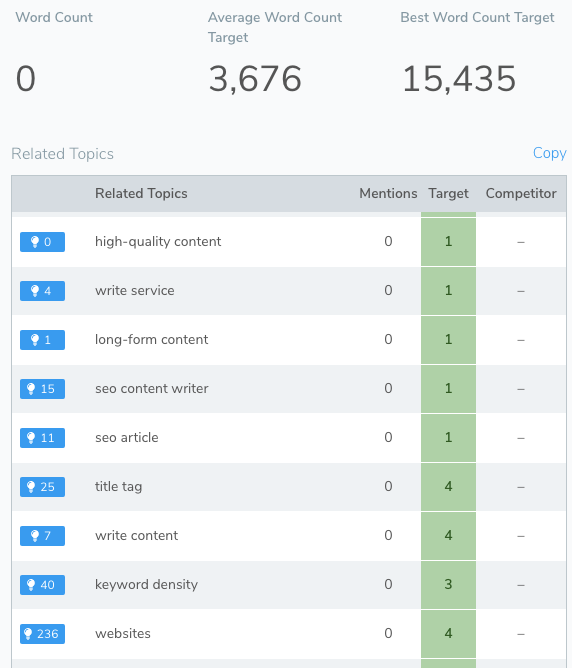Select the lightbulb badge numbered 7
Screen dimensions: 572x668
(42, 536)
